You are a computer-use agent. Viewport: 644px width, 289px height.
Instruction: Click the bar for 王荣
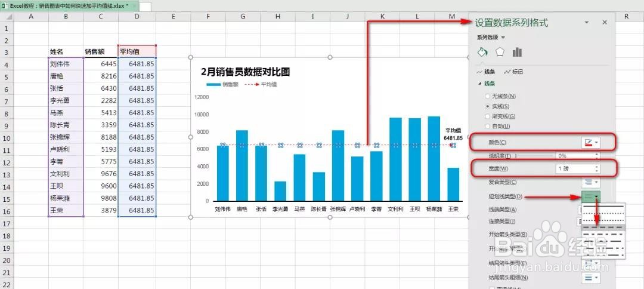[x=453, y=184]
